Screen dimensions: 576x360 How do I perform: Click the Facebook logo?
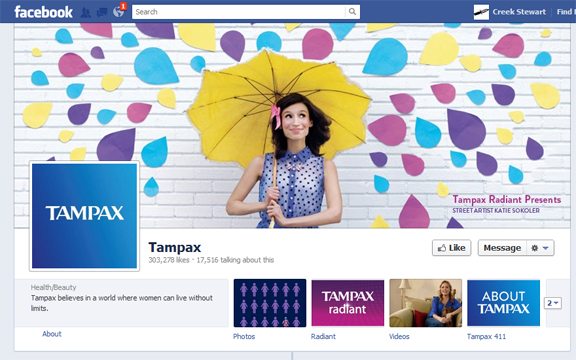[43, 12]
